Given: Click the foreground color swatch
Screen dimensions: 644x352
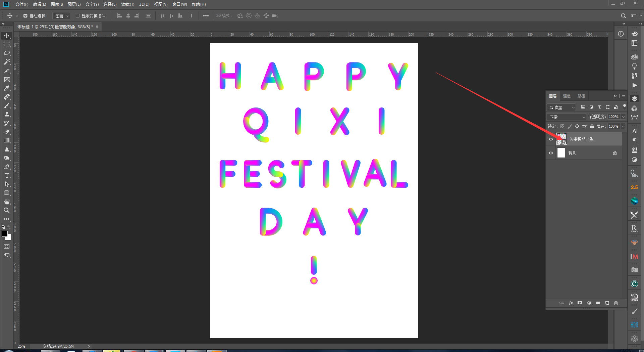Looking at the screenshot, I should pyautogui.click(x=5, y=234).
